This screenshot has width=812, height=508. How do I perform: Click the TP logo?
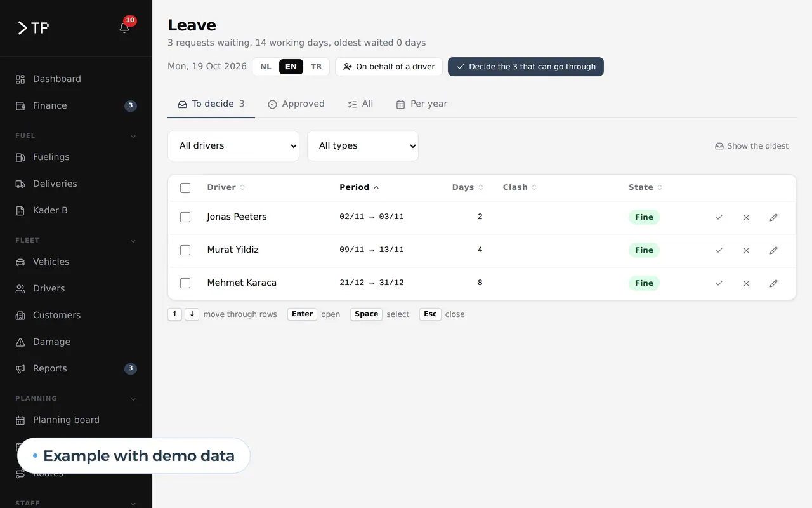(x=33, y=28)
